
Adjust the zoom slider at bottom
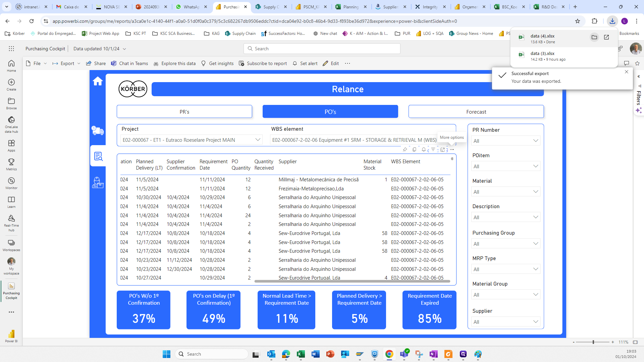593,342
